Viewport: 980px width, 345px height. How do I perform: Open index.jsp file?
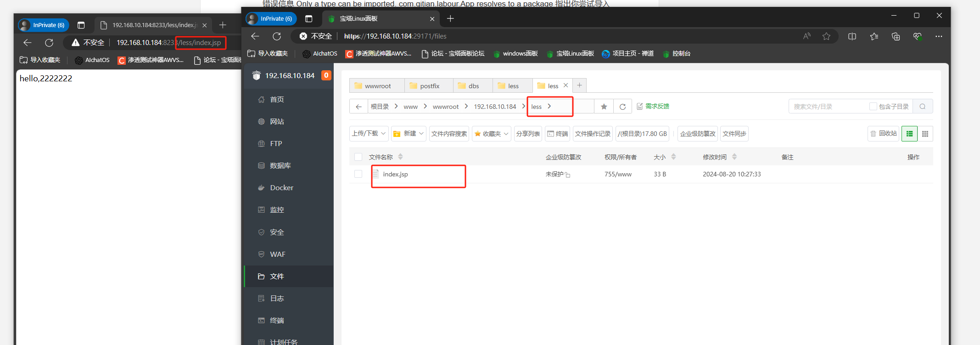[x=395, y=174]
